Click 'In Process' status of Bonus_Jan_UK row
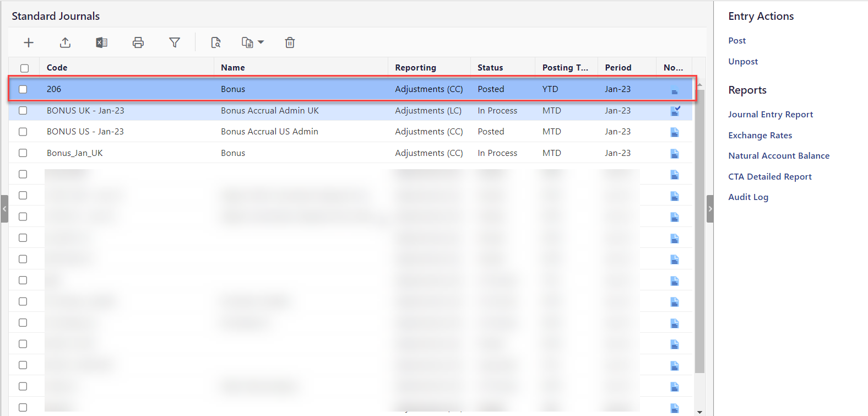868x416 pixels. (x=497, y=153)
